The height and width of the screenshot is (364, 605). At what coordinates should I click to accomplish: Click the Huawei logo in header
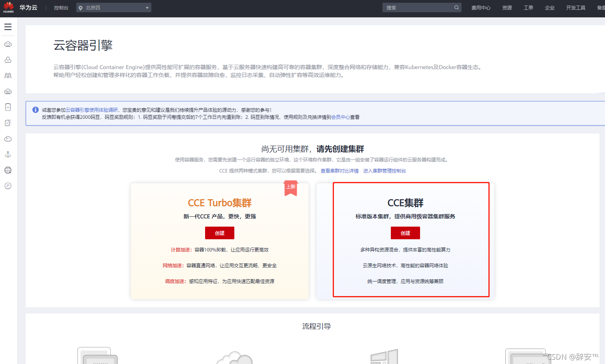pos(8,8)
